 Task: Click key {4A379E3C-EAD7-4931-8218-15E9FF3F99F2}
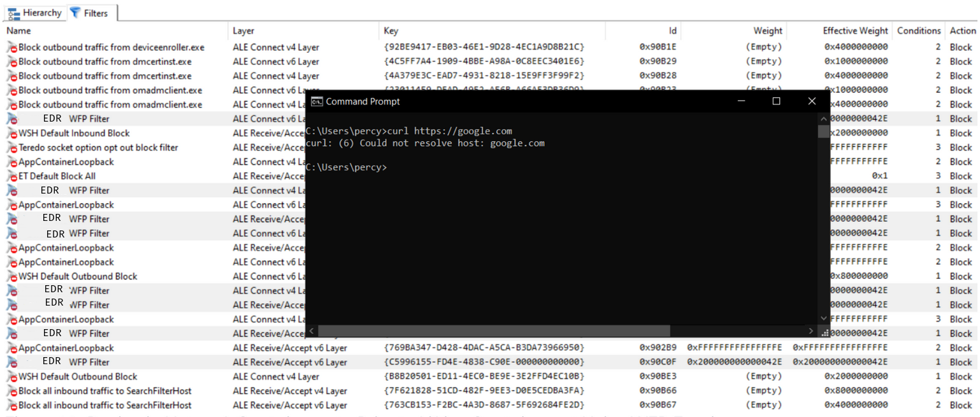484,76
